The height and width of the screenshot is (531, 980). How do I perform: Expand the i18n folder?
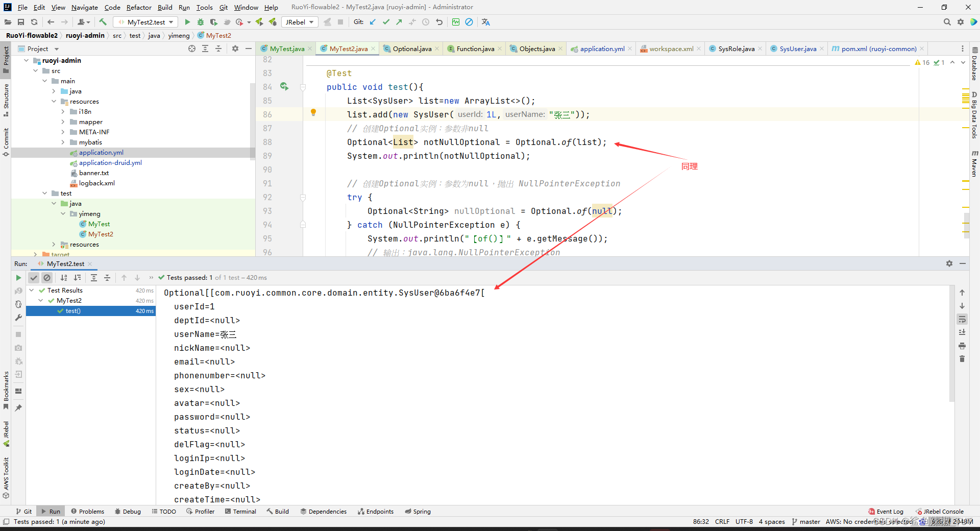coord(63,111)
